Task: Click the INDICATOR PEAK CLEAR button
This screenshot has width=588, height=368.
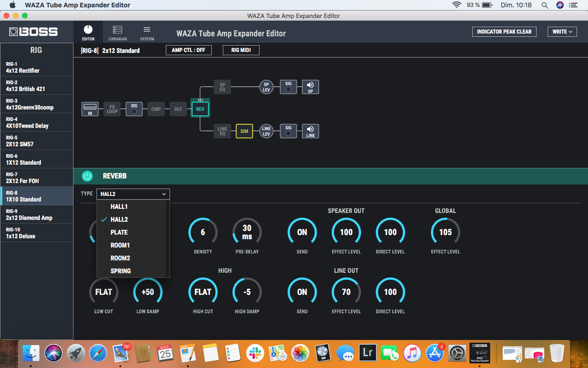Action: [504, 32]
